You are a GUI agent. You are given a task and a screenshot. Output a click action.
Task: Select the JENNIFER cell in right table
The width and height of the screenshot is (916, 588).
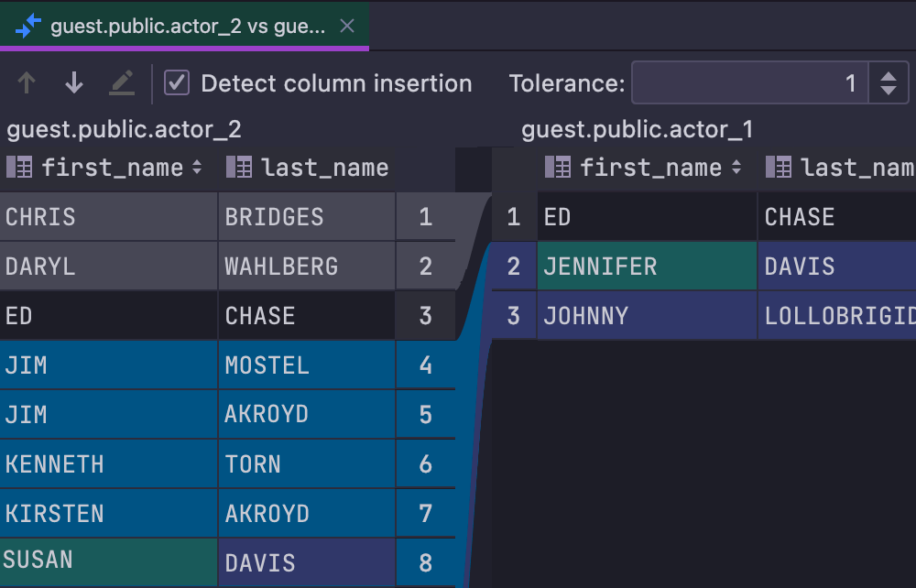647,267
